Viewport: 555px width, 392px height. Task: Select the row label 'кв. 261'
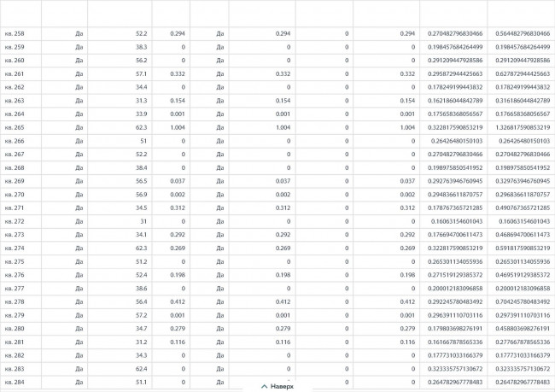15,74
